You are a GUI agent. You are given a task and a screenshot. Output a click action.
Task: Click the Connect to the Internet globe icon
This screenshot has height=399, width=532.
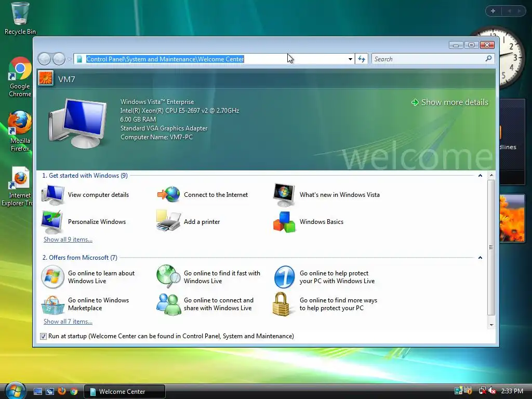(x=169, y=195)
